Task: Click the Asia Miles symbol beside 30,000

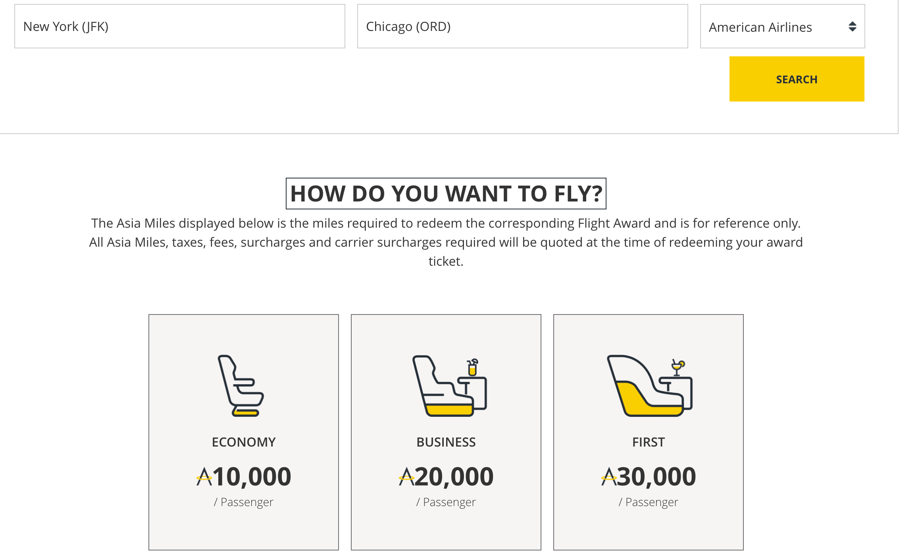Action: point(609,476)
